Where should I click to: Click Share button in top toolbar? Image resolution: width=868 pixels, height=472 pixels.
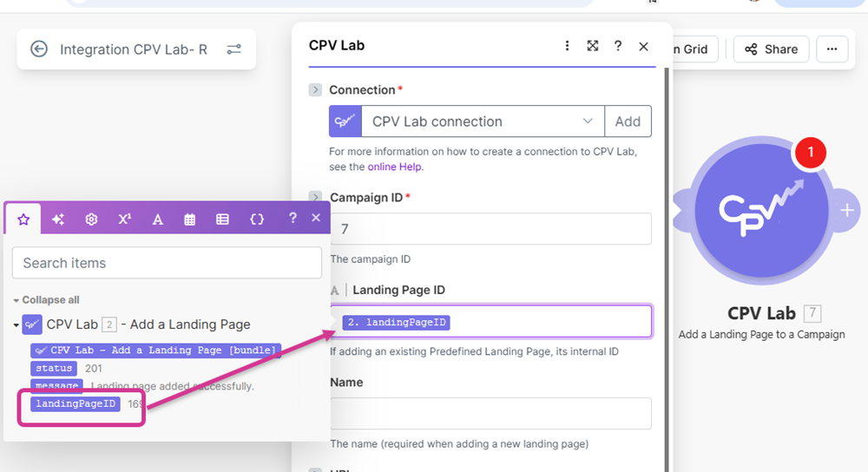(771, 49)
